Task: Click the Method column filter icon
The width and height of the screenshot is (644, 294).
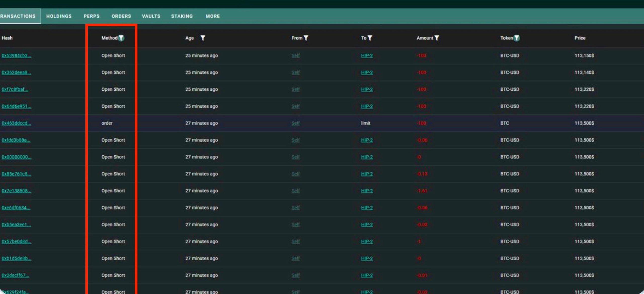Action: click(x=121, y=38)
